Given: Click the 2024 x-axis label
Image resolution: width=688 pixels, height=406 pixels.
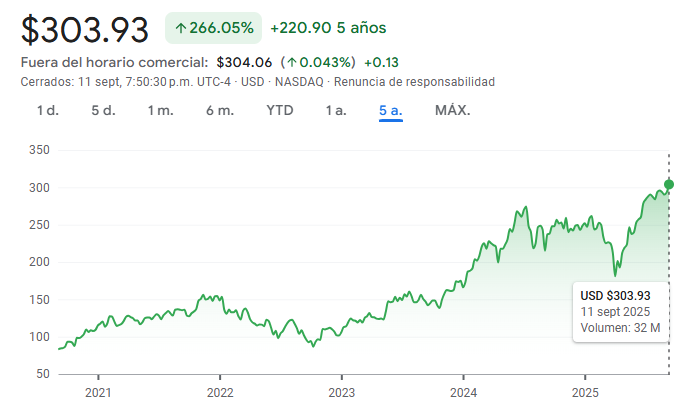Looking at the screenshot, I should coord(463,392).
